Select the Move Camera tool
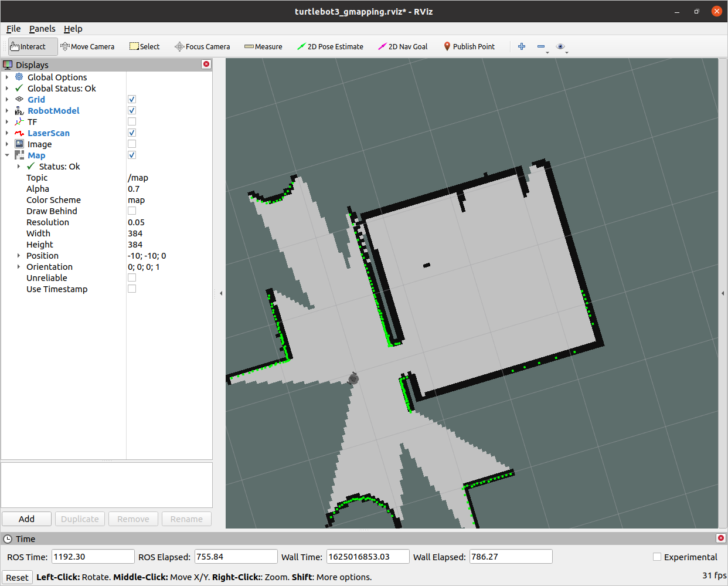728x586 pixels. [x=87, y=47]
